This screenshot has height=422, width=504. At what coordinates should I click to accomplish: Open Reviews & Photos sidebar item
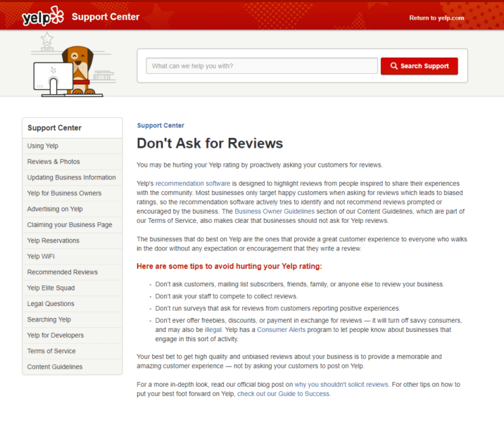(x=73, y=162)
